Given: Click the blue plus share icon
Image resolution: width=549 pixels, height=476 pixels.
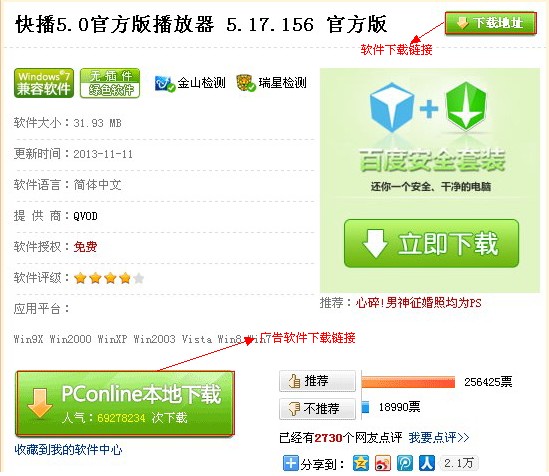Looking at the screenshot, I should pyautogui.click(x=291, y=463).
